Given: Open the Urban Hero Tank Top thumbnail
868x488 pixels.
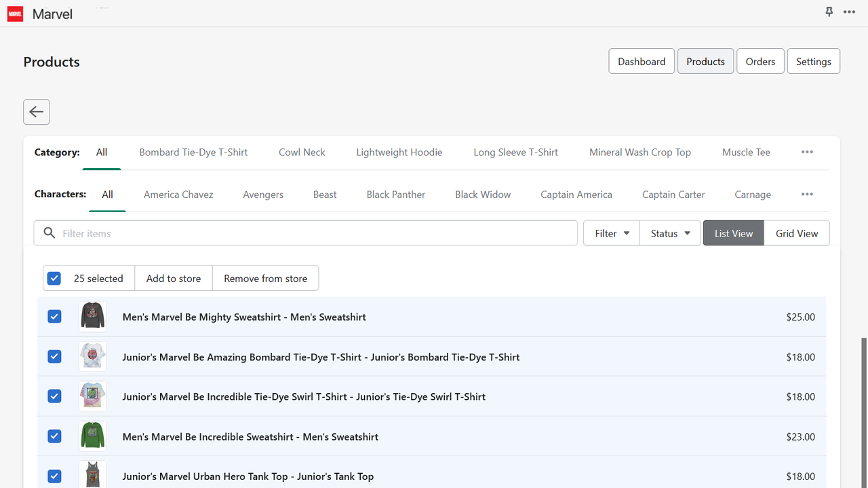Looking at the screenshot, I should pos(93,474).
